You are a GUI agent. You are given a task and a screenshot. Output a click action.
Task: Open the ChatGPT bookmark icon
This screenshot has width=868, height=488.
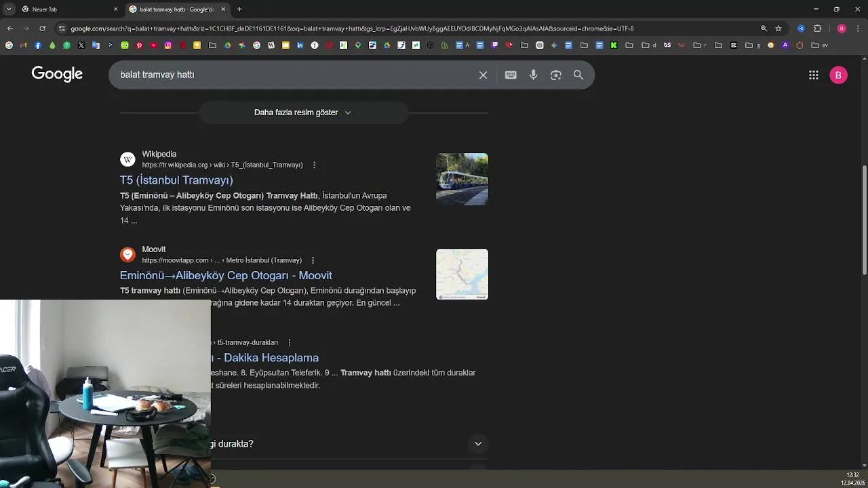pyautogui.click(x=540, y=45)
